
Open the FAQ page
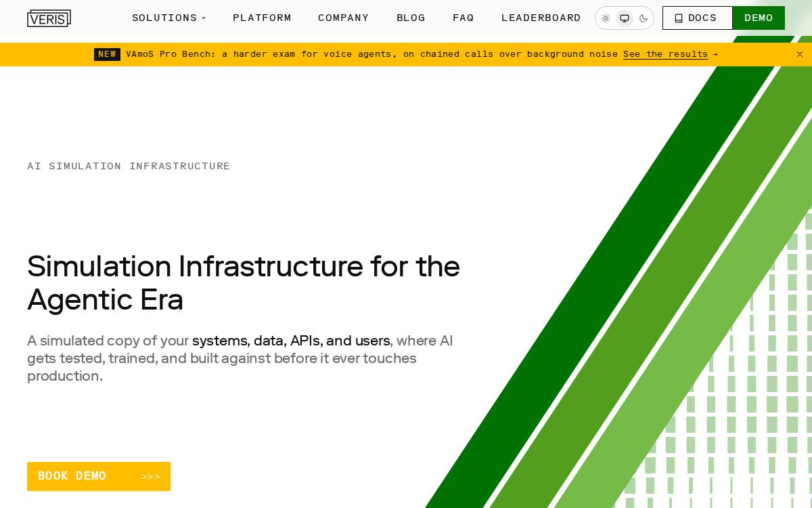pyautogui.click(x=464, y=18)
